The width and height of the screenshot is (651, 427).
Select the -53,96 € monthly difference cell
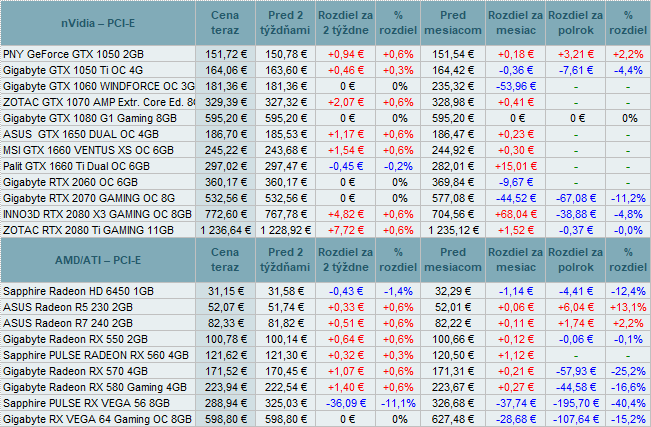[516, 86]
